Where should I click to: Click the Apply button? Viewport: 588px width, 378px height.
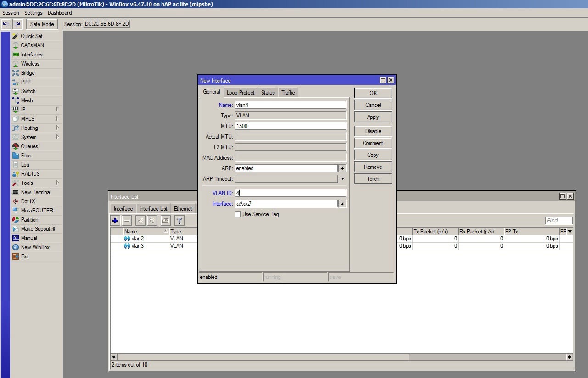373,117
